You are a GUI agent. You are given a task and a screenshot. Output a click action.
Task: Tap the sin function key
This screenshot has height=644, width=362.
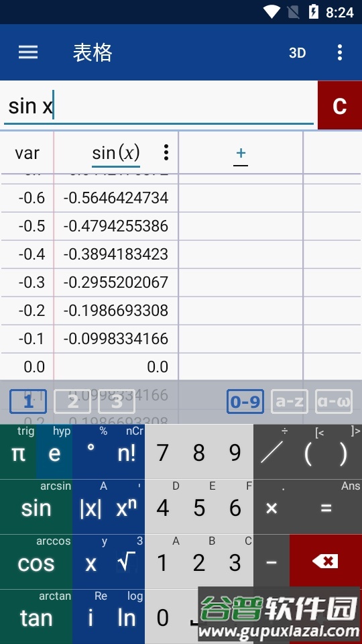36,507
